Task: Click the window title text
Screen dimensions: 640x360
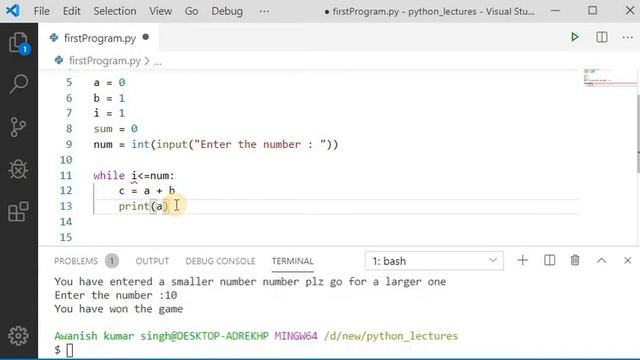Action: pyautogui.click(x=429, y=11)
